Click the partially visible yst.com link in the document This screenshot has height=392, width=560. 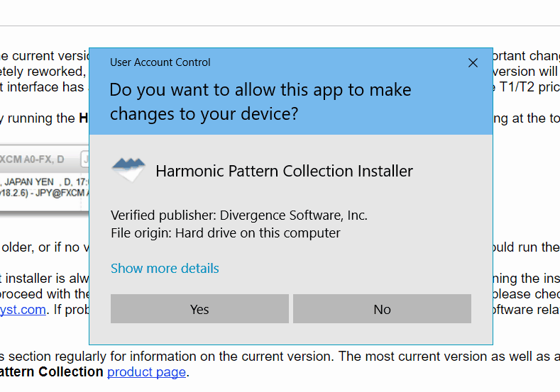(x=23, y=309)
